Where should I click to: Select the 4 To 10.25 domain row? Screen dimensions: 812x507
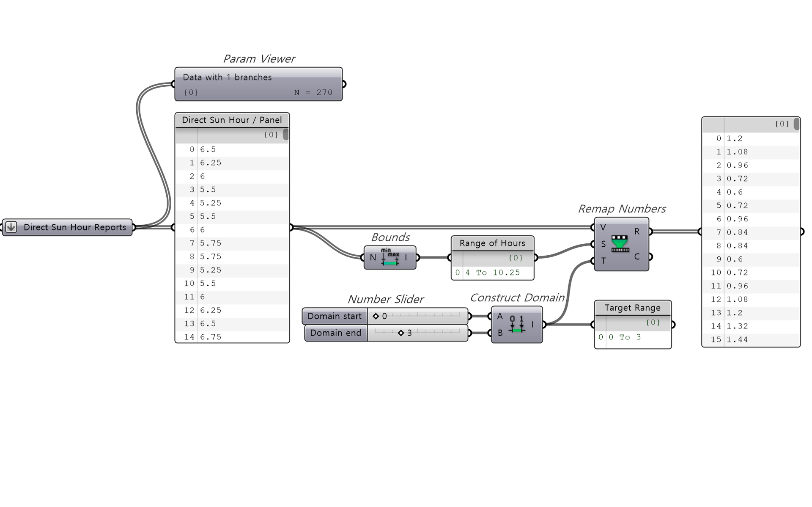tap(492, 273)
